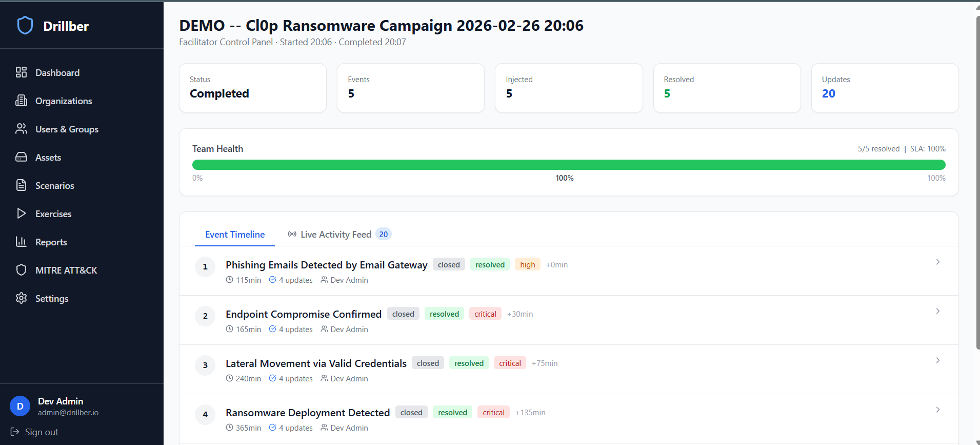Viewport: 980px width, 445px height.
Task: Click the page's vertical scrollbar
Action: (x=977, y=180)
